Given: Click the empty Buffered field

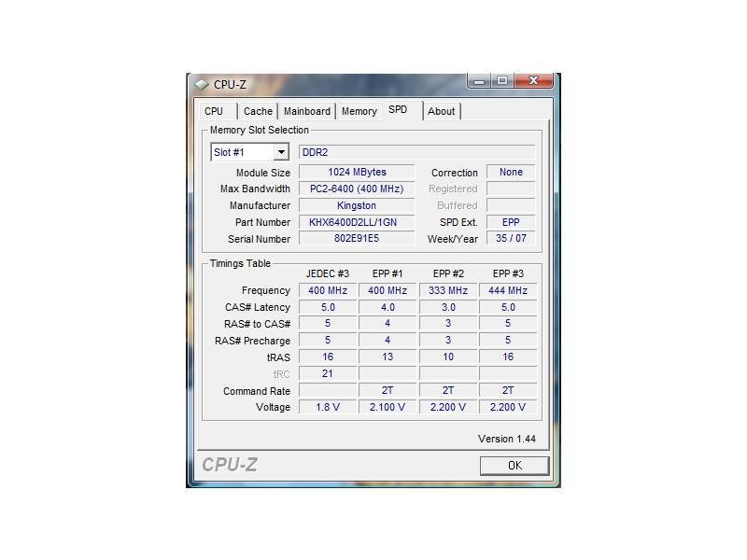Looking at the screenshot, I should point(511,205).
